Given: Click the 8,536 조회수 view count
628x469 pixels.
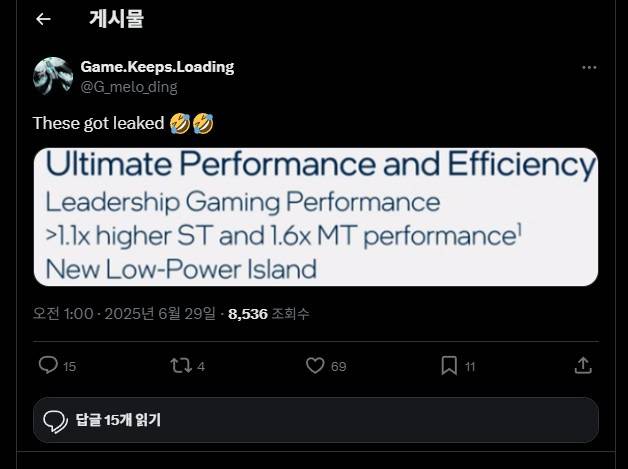Looking at the screenshot, I should pyautogui.click(x=268, y=314).
